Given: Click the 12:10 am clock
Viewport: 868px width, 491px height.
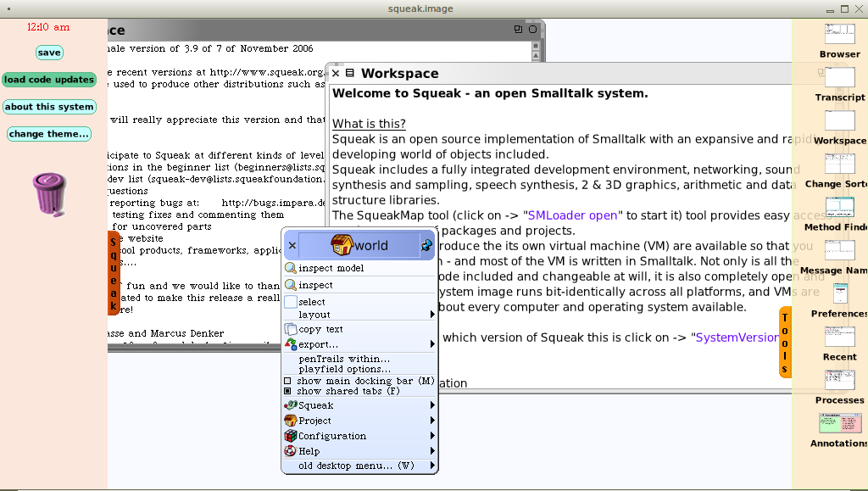Looking at the screenshot, I should 48,26.
